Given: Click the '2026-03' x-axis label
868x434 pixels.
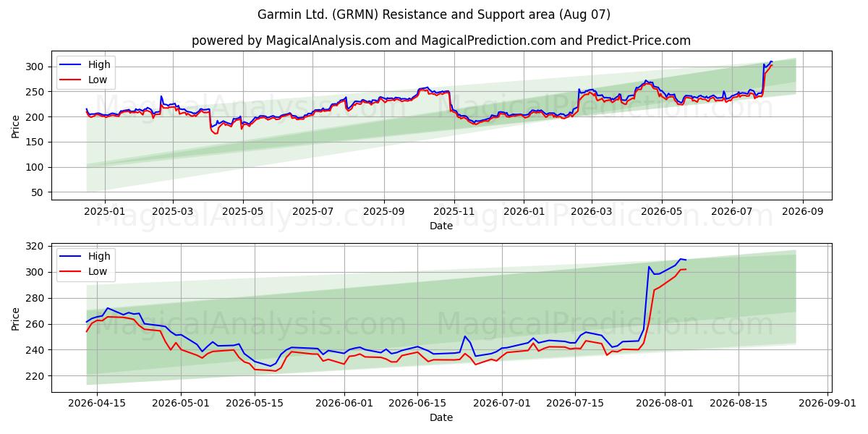Looking at the screenshot, I should pyautogui.click(x=592, y=212).
